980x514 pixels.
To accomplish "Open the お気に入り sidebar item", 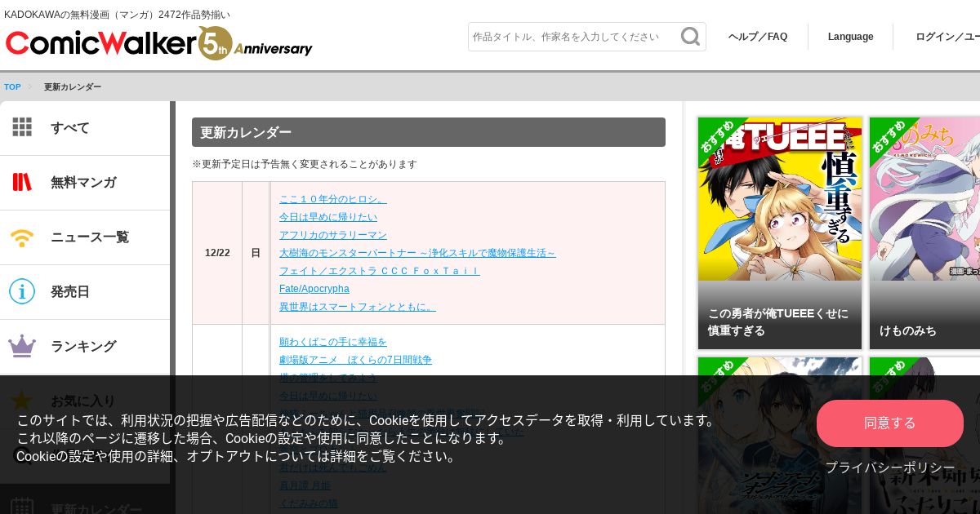I will coord(85,401).
